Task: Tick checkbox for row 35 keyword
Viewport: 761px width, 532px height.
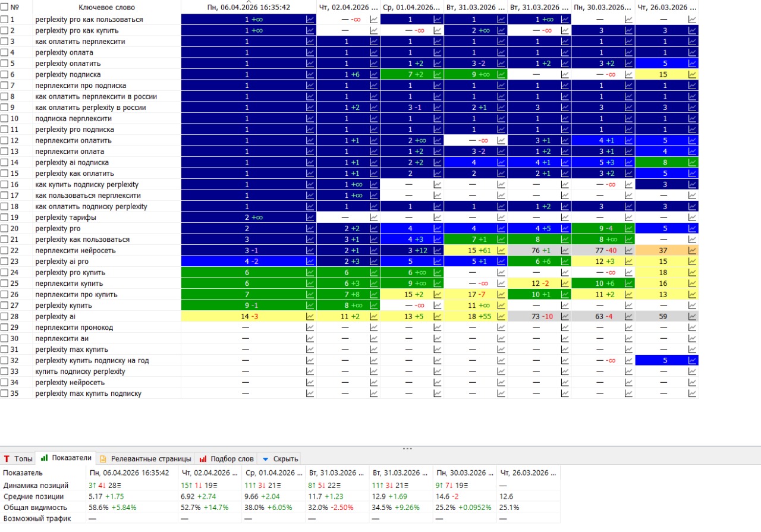Action: point(5,394)
